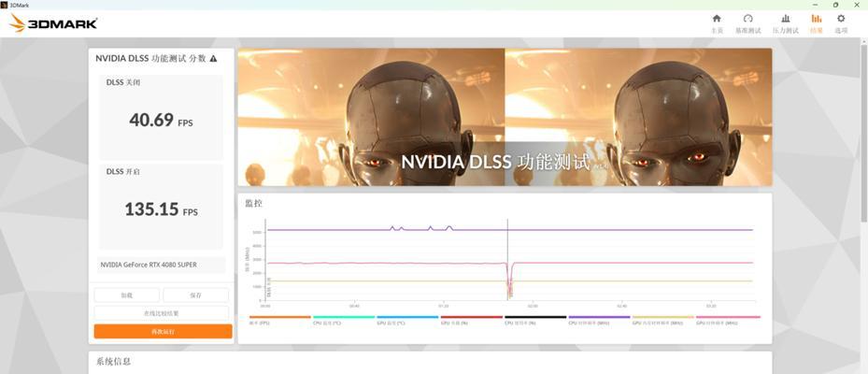868x374 pixels.
Task: Click the 3DMark logo in the header
Action: tap(53, 23)
